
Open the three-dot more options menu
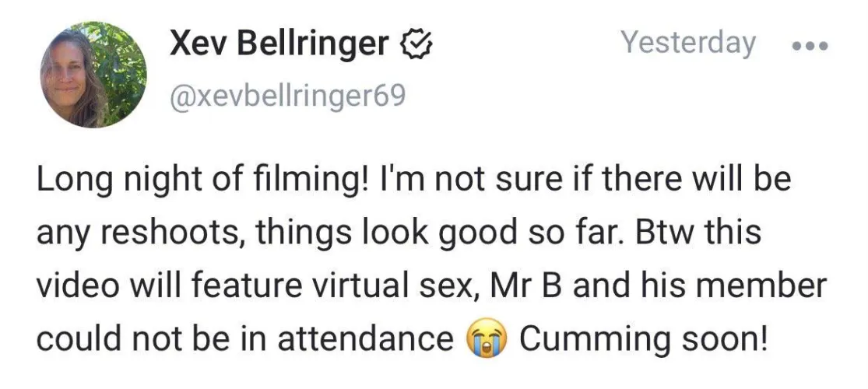[811, 45]
